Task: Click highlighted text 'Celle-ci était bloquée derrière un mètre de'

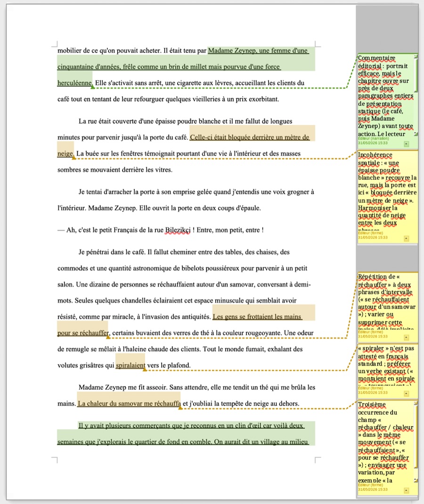Action: [x=250, y=137]
